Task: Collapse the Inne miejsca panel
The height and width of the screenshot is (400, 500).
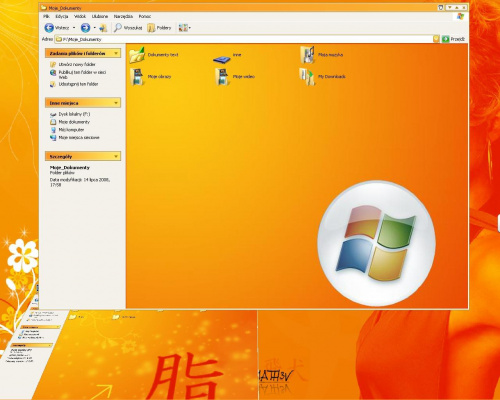Action: pyautogui.click(x=116, y=103)
